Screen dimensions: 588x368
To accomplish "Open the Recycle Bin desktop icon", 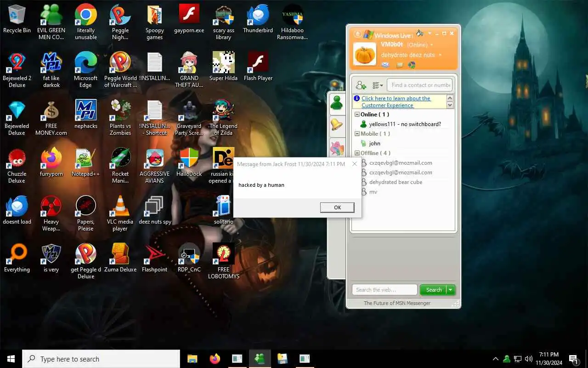I will [17, 19].
